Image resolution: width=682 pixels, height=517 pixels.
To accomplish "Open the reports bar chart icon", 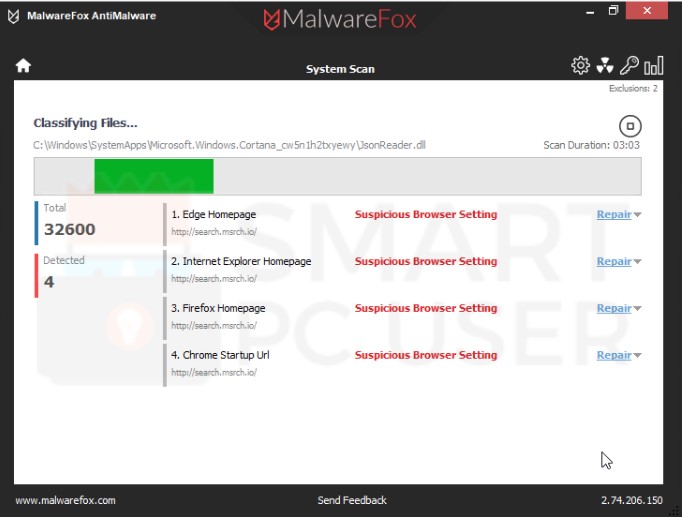I will 654,66.
